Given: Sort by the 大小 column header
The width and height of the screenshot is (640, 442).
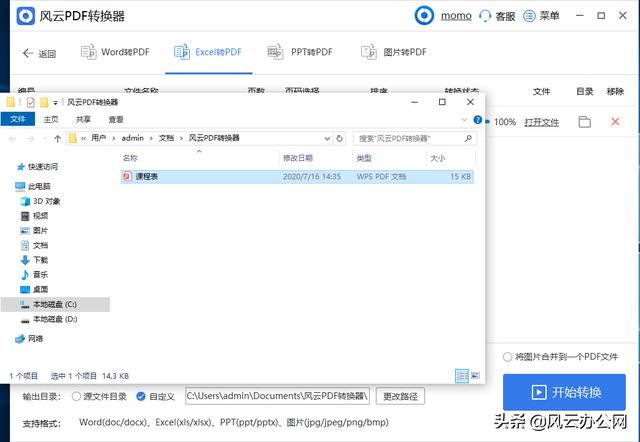Looking at the screenshot, I should (438, 158).
